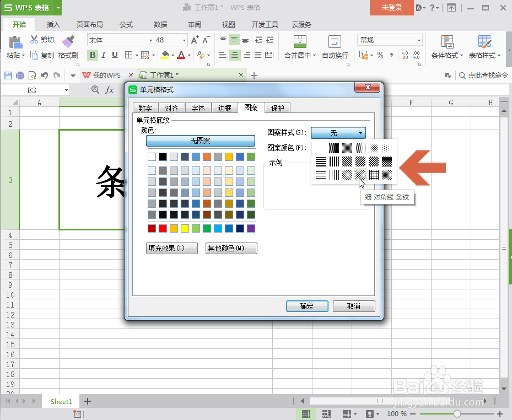Click the 无图案 button
The image size is (512, 420).
(201, 141)
